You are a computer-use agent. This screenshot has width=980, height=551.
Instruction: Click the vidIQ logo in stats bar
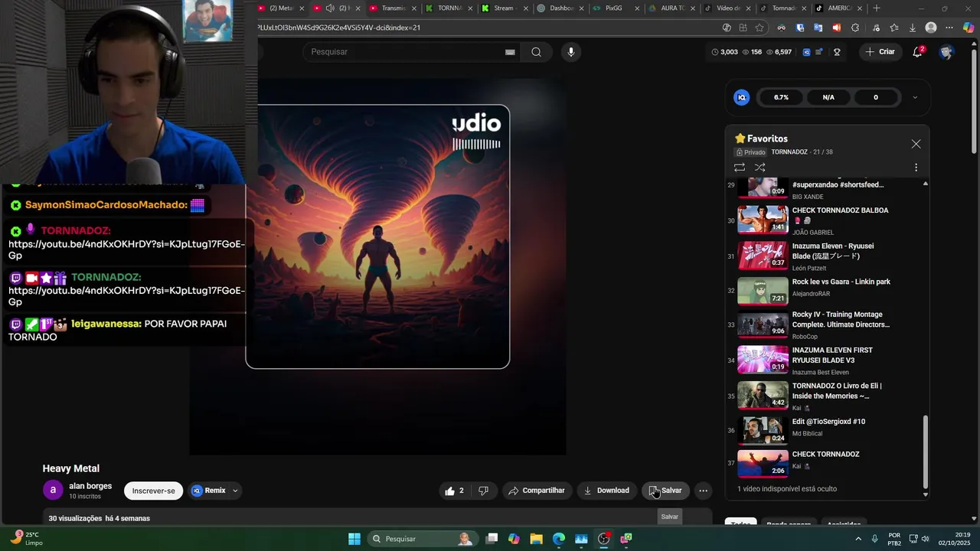point(741,97)
